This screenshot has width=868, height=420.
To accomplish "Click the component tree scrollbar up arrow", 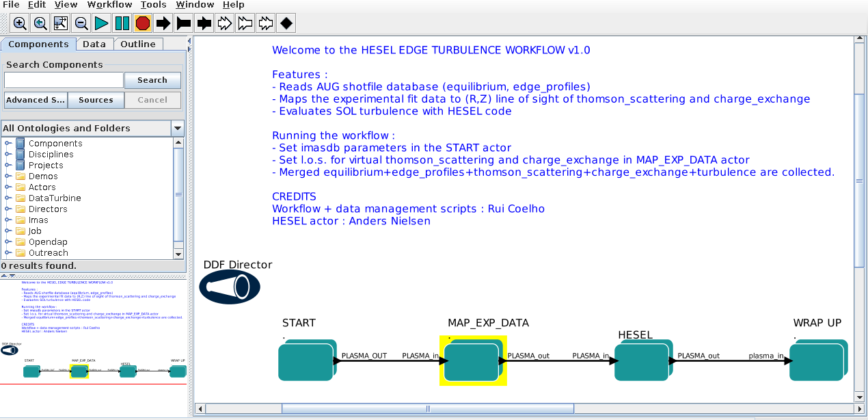I will tap(179, 143).
